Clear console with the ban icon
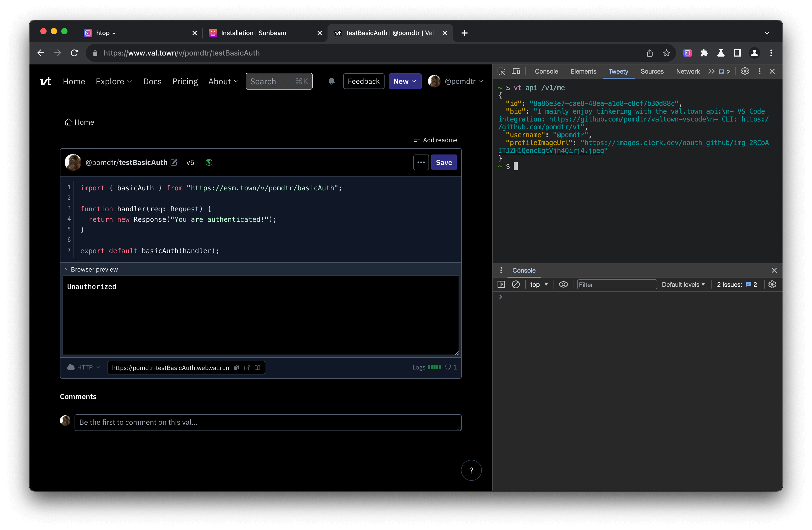 point(516,284)
